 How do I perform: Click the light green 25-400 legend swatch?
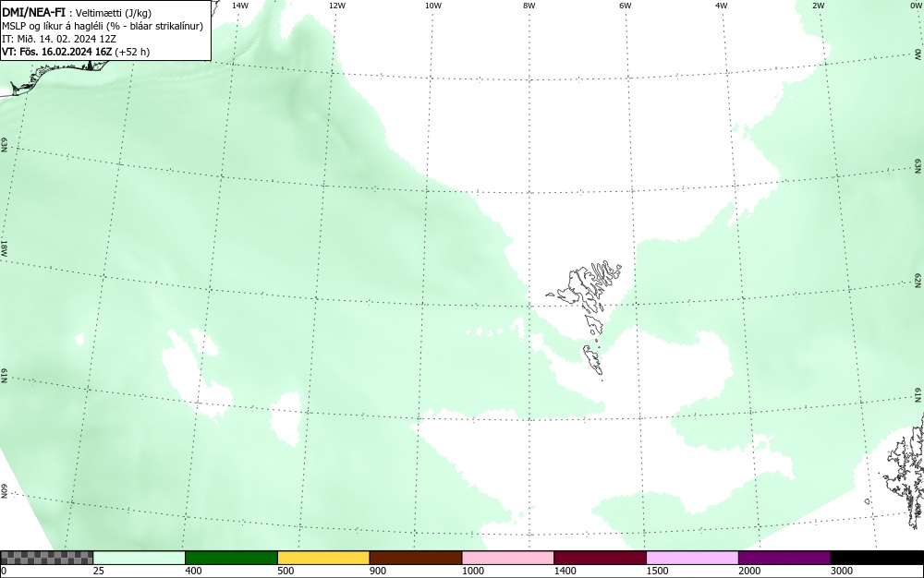[140, 558]
